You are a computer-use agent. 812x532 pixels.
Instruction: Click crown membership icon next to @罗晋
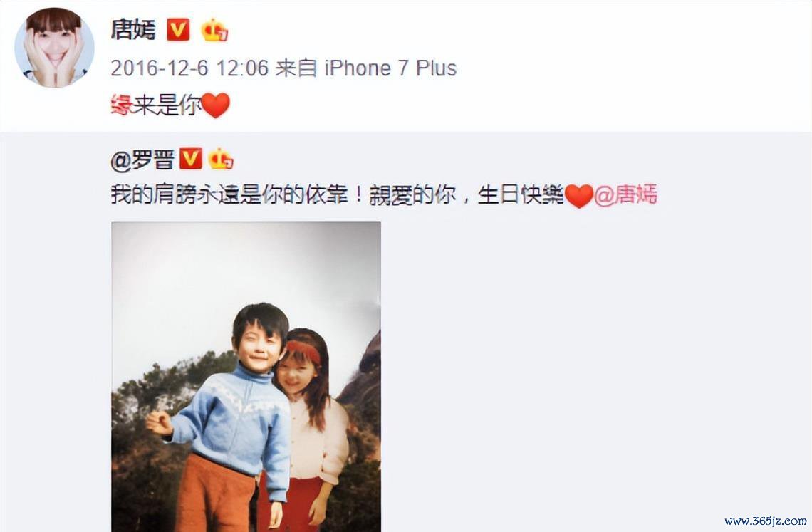point(221,160)
